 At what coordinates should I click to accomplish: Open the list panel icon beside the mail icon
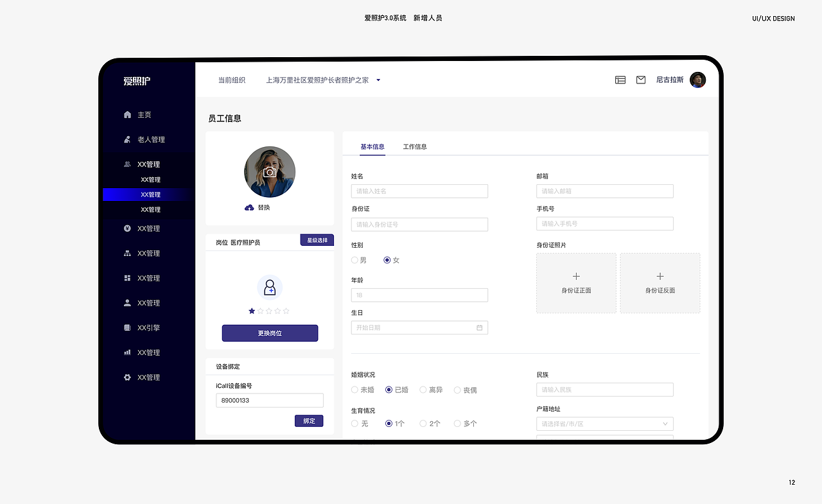[620, 80]
